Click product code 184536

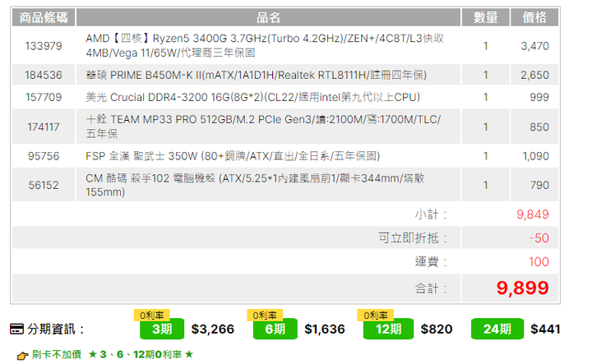pyautogui.click(x=44, y=75)
